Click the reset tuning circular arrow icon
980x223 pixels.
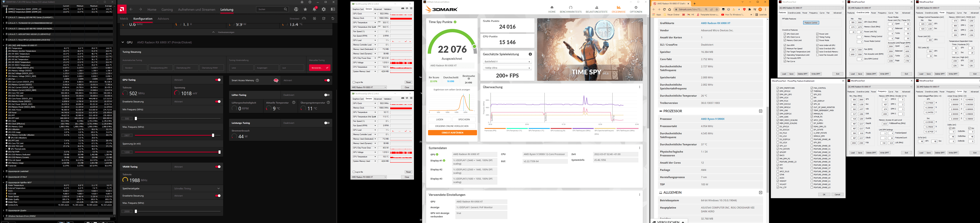click(x=333, y=18)
